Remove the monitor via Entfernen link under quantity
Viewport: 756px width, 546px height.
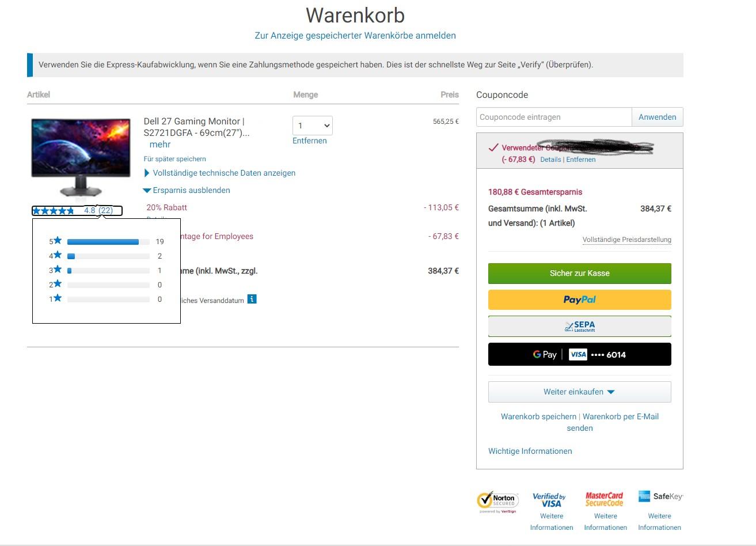(x=310, y=141)
